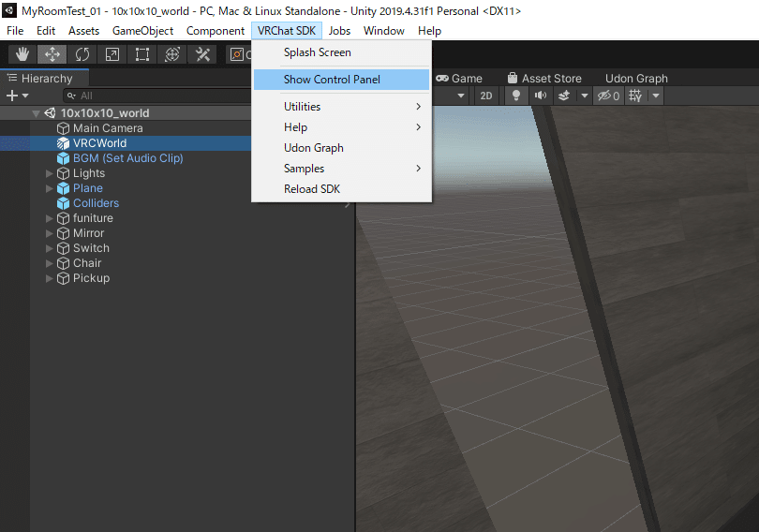Select the Rect tool

pyautogui.click(x=142, y=54)
